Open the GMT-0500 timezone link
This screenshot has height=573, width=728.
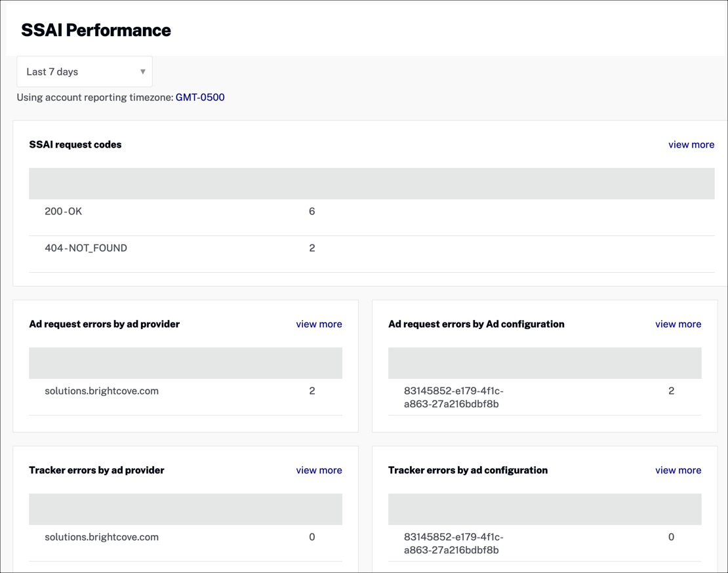(x=200, y=97)
